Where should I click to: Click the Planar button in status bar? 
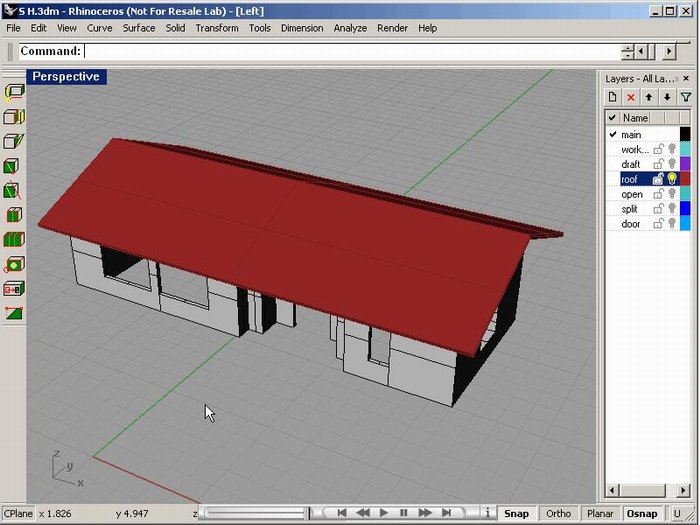pos(600,513)
